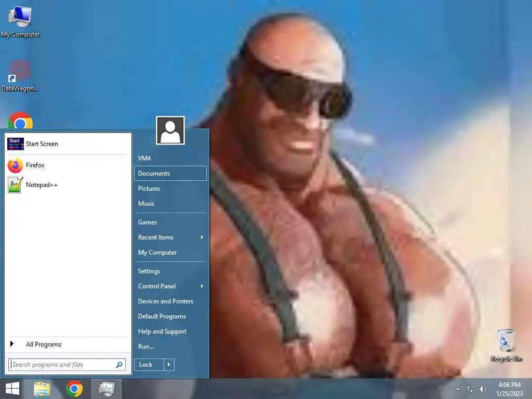Viewport: 532px width, 399px height.
Task: Open the clock and date
Action: click(x=509, y=389)
